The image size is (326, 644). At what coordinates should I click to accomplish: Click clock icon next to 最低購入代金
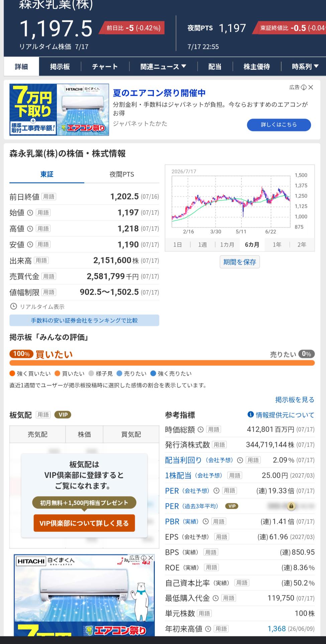(x=216, y=599)
